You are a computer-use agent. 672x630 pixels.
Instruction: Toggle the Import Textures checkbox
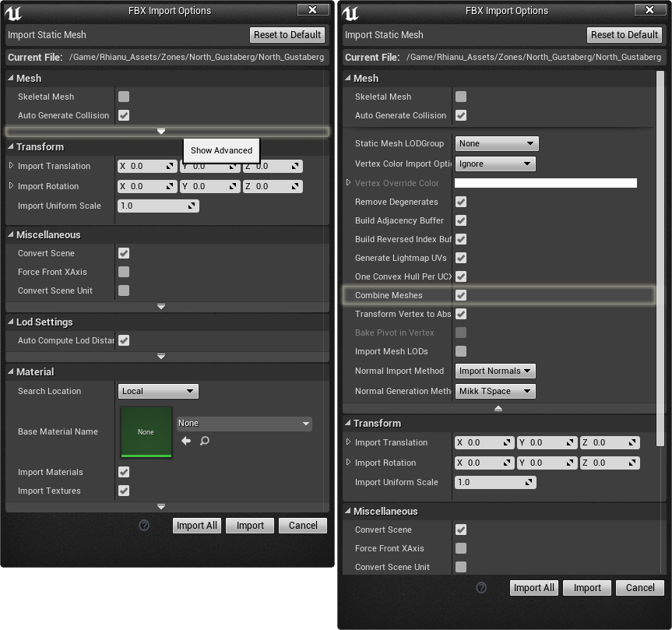pos(122,491)
